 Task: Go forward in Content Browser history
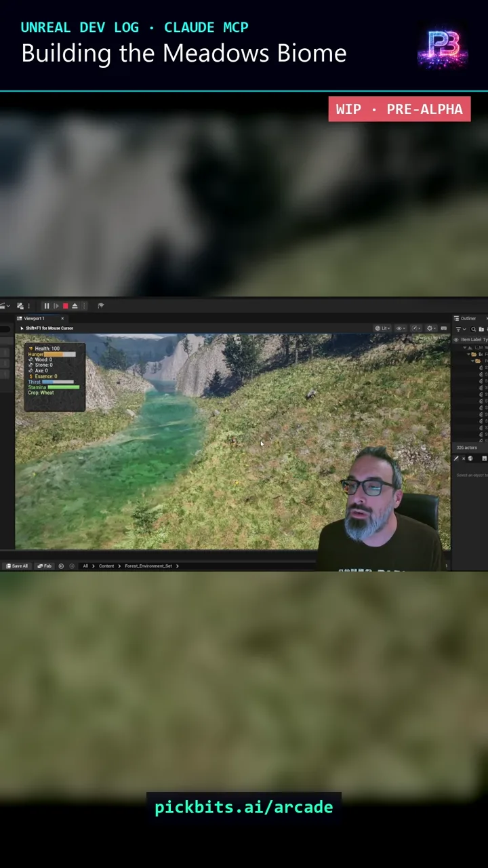71,566
